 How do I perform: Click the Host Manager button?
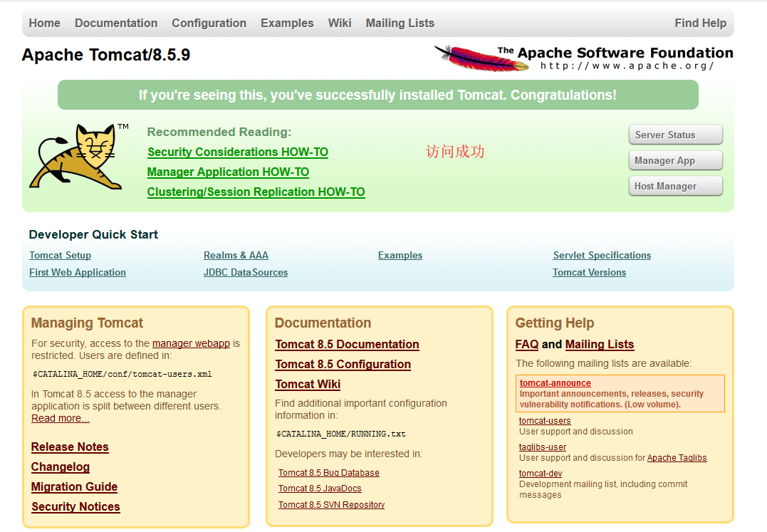(676, 186)
